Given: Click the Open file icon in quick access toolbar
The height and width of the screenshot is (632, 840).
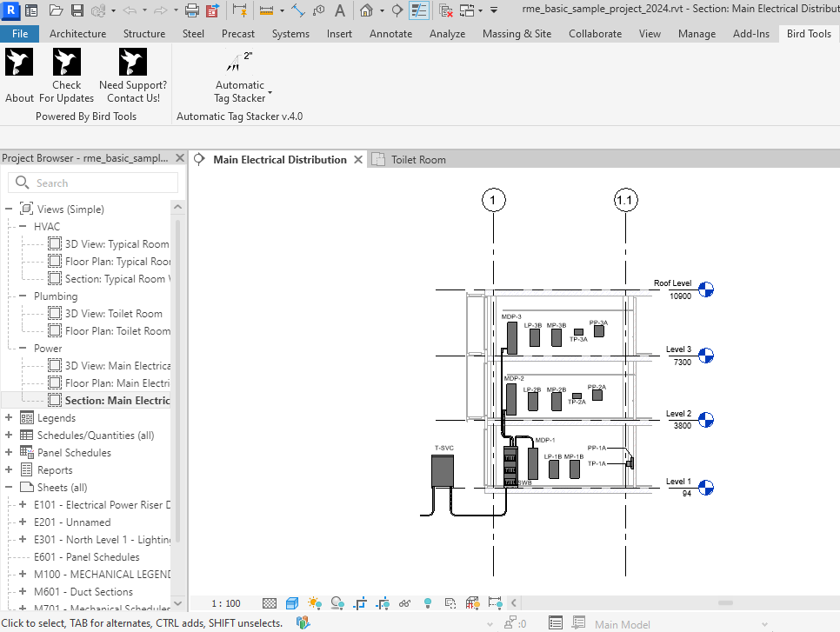Looking at the screenshot, I should tap(57, 10).
